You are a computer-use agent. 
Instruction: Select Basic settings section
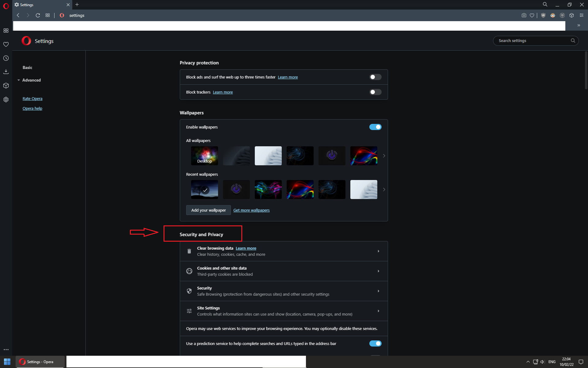point(27,67)
